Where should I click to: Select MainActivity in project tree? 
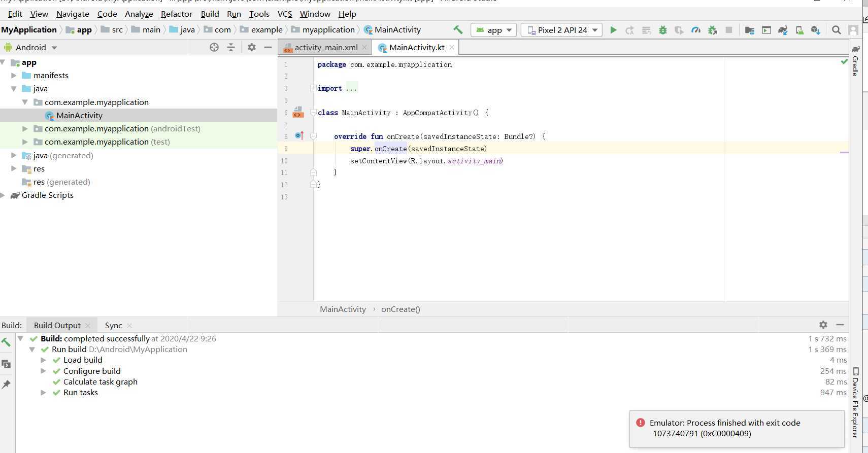click(79, 115)
